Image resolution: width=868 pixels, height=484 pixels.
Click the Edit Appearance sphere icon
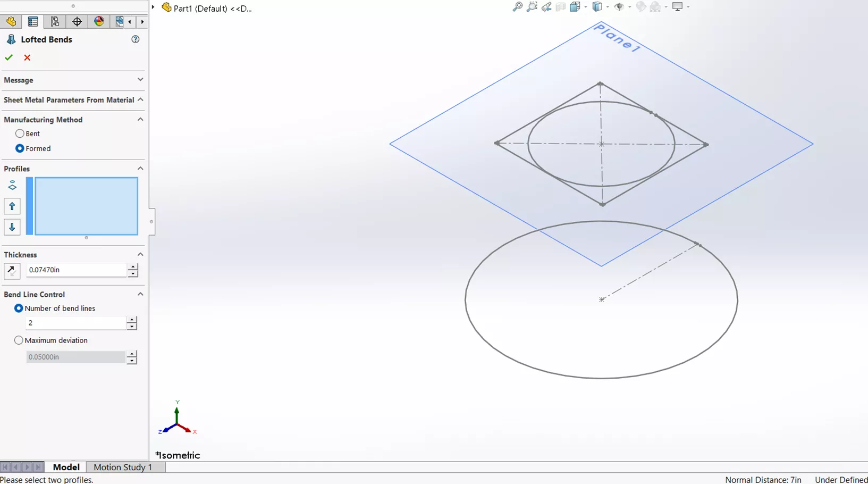point(641,7)
